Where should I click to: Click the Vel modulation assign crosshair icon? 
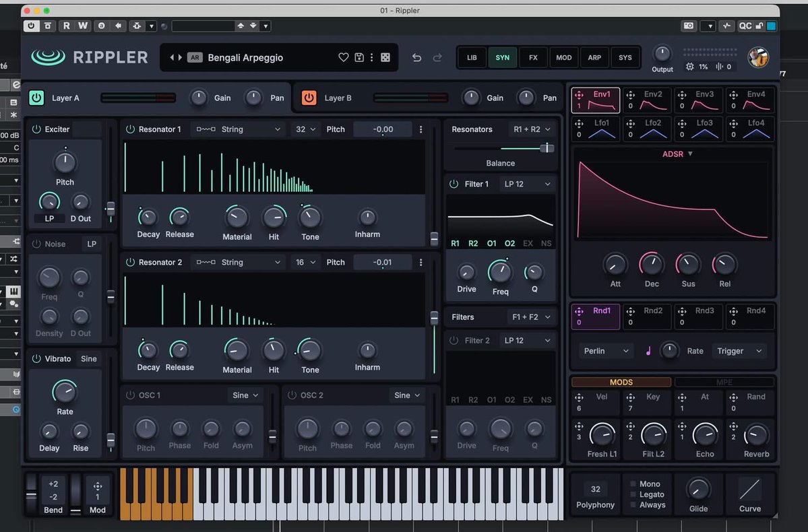pos(579,397)
